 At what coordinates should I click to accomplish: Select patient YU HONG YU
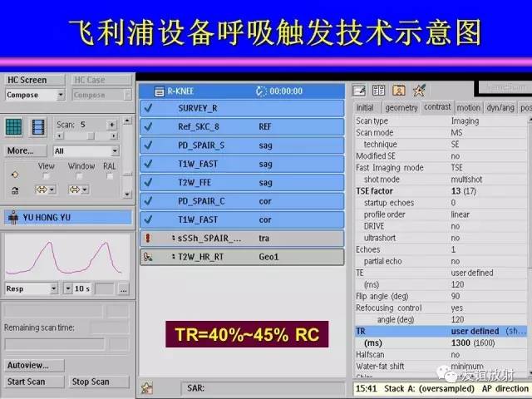coord(68,218)
